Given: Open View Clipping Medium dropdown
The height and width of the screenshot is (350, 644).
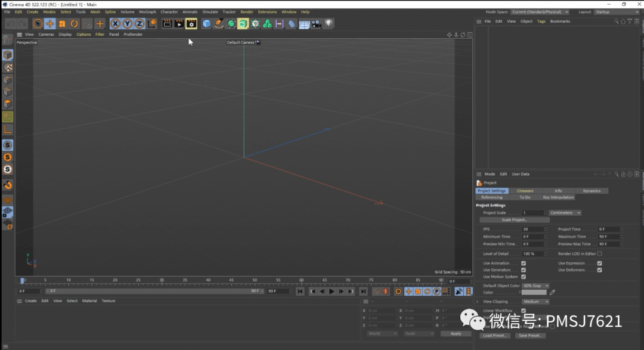Looking at the screenshot, I should click(535, 302).
